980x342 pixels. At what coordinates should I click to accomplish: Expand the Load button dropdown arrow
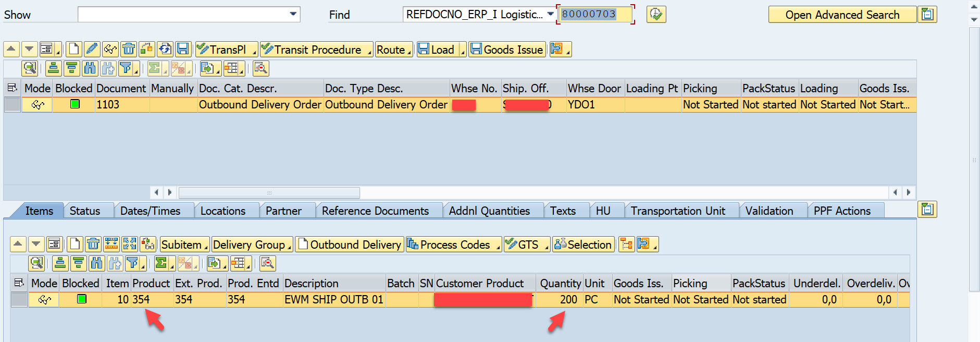(x=462, y=51)
